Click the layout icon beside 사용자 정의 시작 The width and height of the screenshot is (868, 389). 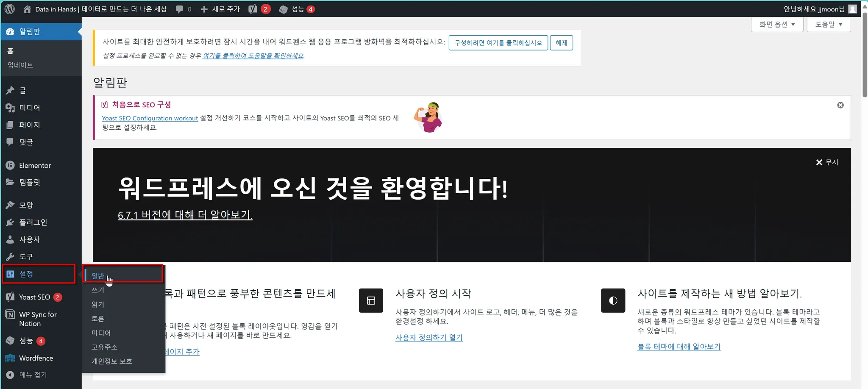click(371, 300)
